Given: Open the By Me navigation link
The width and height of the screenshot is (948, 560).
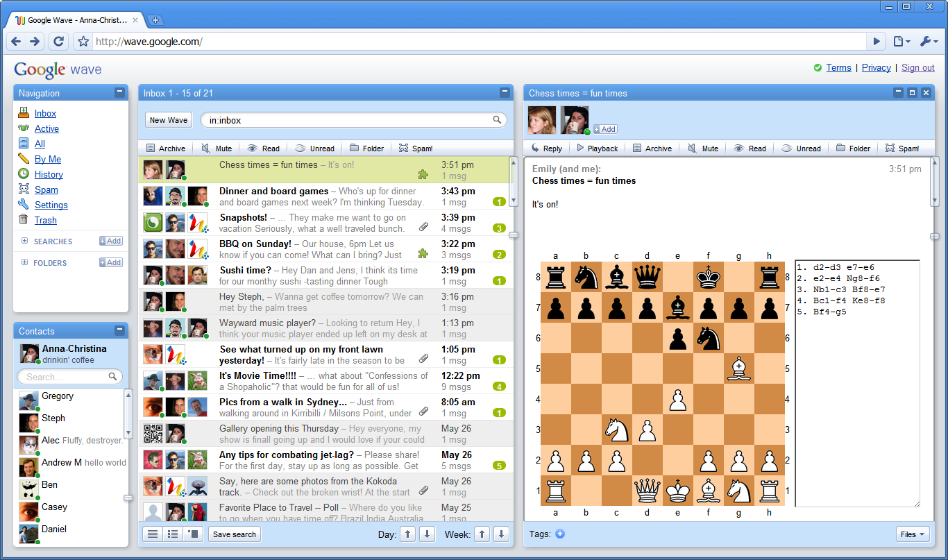Looking at the screenshot, I should (48, 159).
